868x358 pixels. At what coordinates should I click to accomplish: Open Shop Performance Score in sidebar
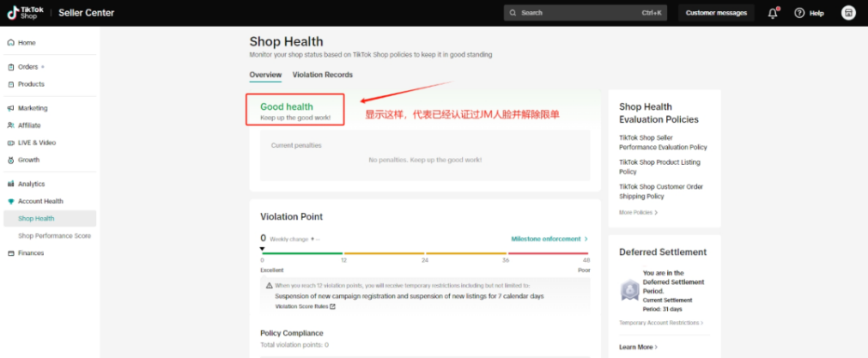(x=54, y=236)
